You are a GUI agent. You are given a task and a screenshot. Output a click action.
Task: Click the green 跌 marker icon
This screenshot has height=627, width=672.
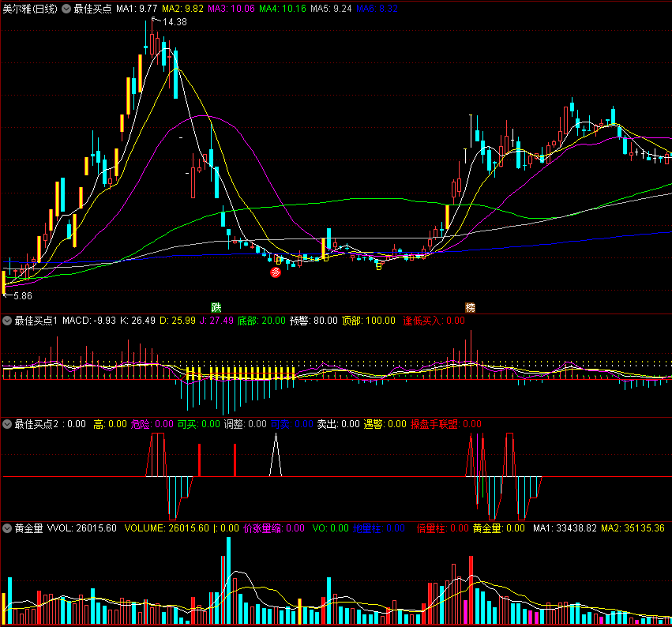(x=216, y=307)
